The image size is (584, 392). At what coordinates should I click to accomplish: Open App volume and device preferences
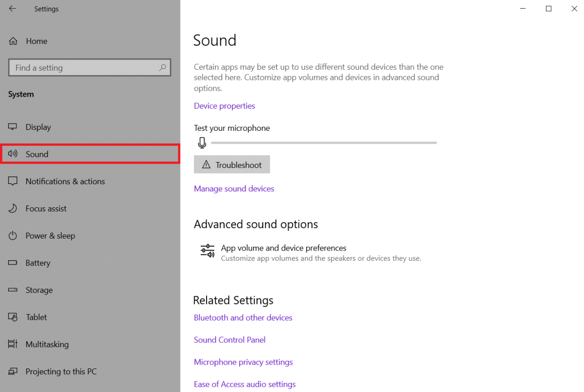click(x=284, y=248)
